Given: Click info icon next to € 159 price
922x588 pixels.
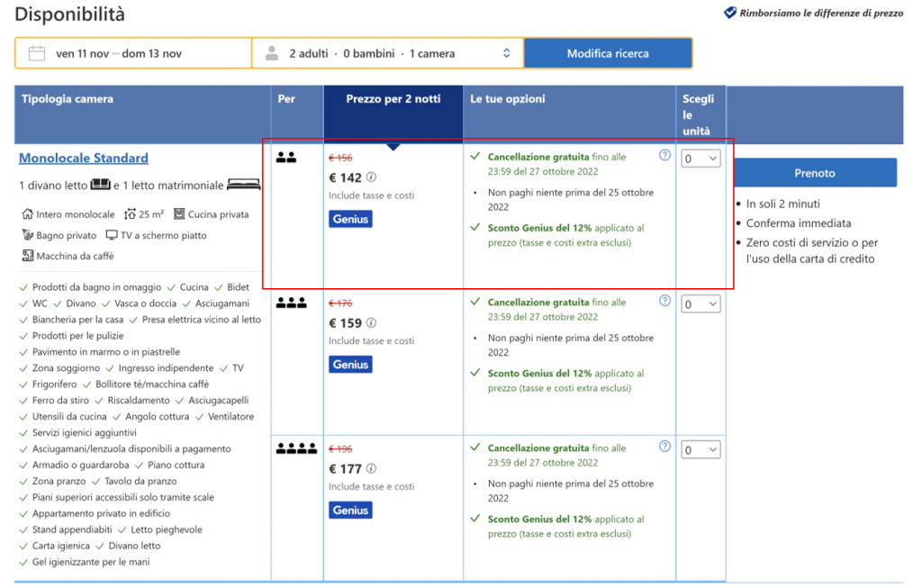Looking at the screenshot, I should (x=371, y=323).
